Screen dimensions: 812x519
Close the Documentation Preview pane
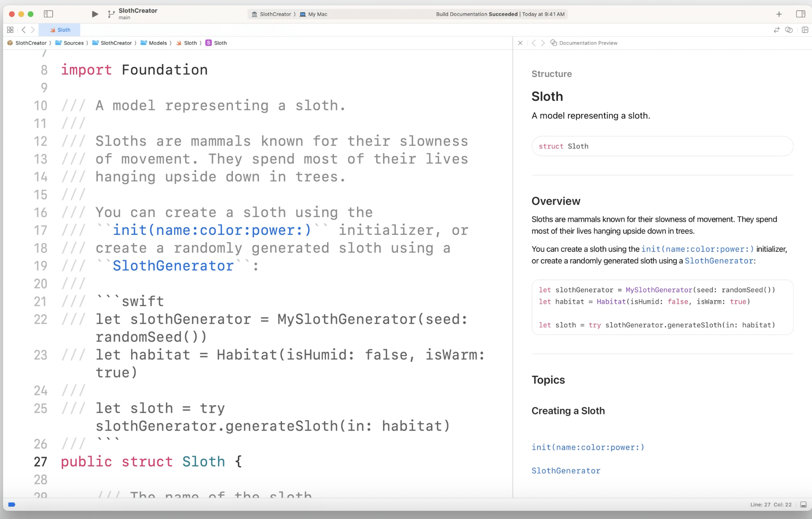click(520, 43)
